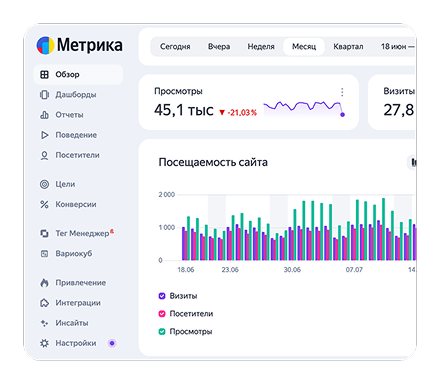
Task: Open the Conversions percent icon
Action: 44,204
